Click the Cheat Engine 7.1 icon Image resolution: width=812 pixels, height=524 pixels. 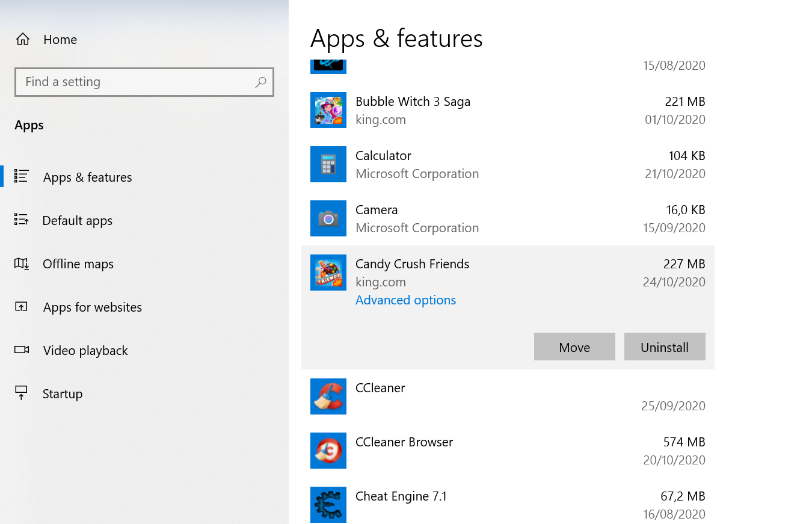[x=328, y=505]
